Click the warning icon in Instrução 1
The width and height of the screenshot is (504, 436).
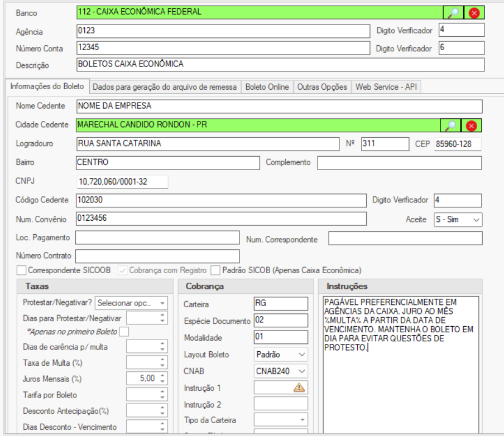(299, 387)
